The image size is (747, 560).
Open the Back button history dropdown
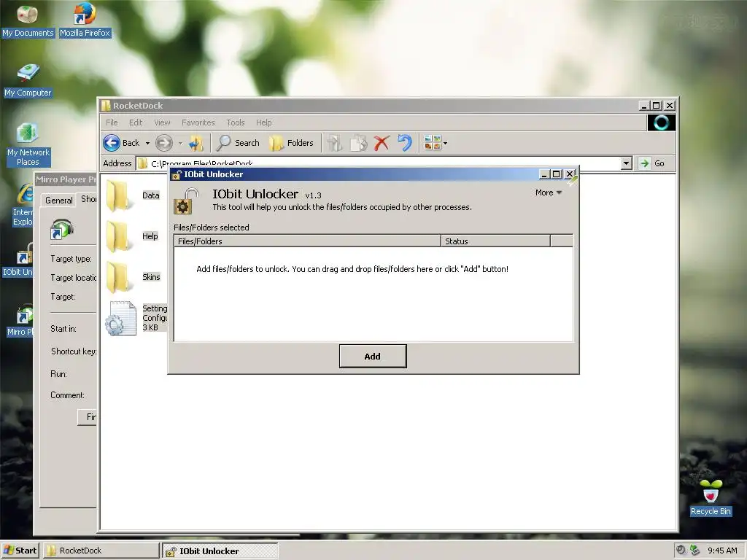coord(147,144)
